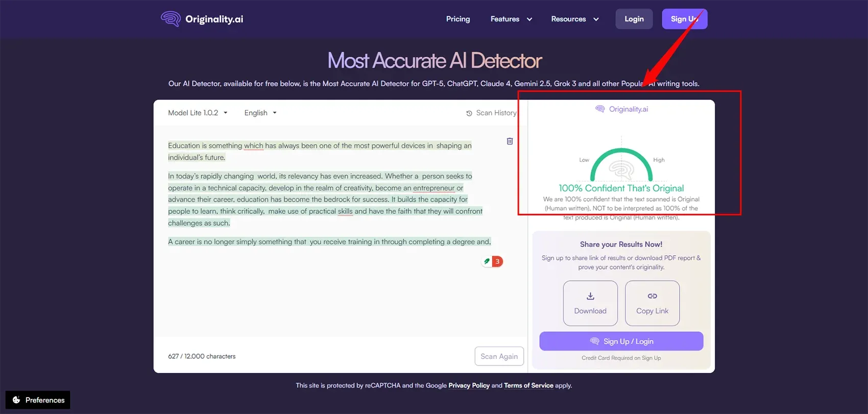Click the purple Sign Up / Login button

point(621,342)
